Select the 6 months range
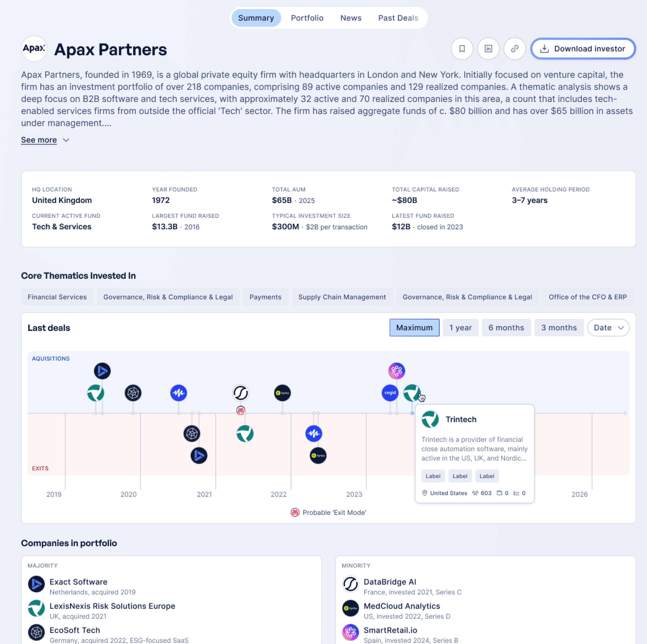This screenshot has width=647, height=644. 506,328
